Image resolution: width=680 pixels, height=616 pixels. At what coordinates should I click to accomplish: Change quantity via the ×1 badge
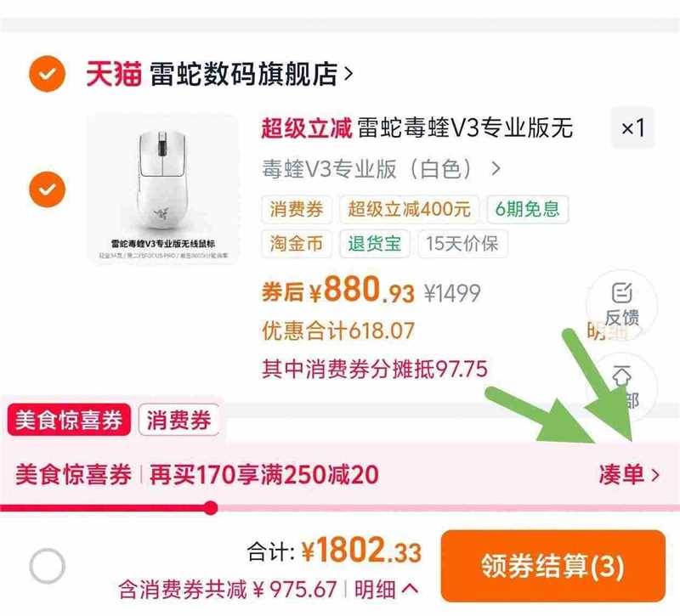pos(632,128)
